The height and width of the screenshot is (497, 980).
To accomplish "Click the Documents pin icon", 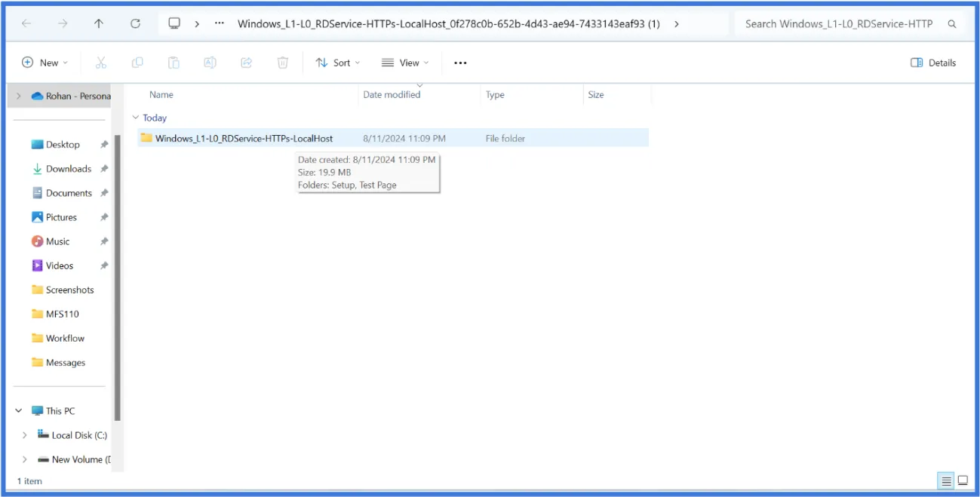I will pos(104,193).
